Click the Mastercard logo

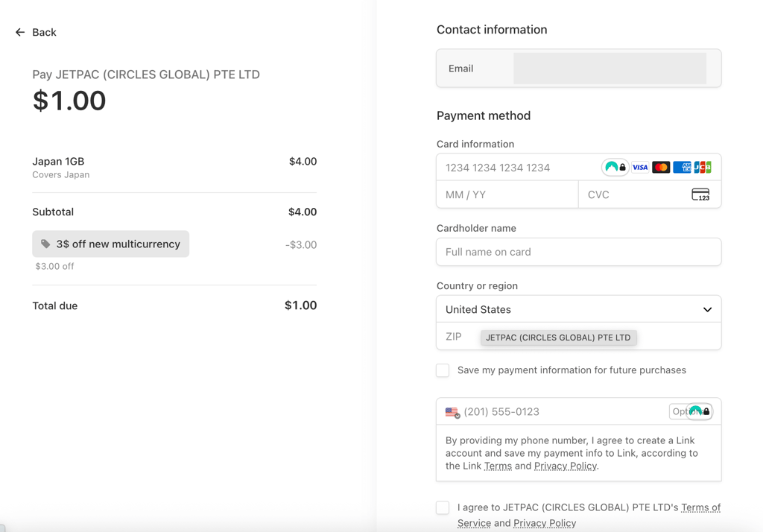[x=661, y=168]
